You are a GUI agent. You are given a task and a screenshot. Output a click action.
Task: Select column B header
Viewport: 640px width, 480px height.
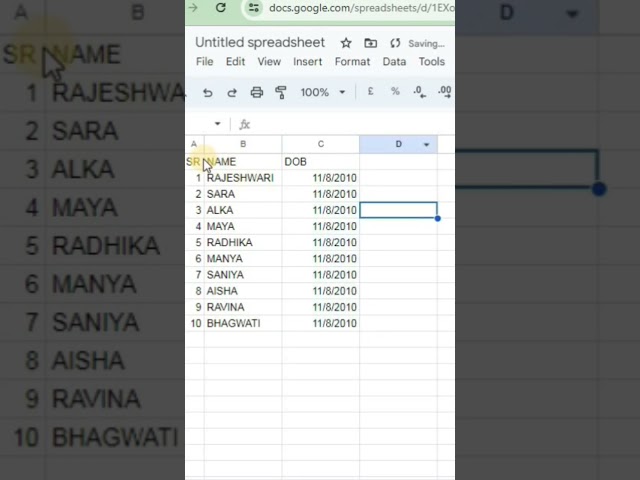pos(243,144)
